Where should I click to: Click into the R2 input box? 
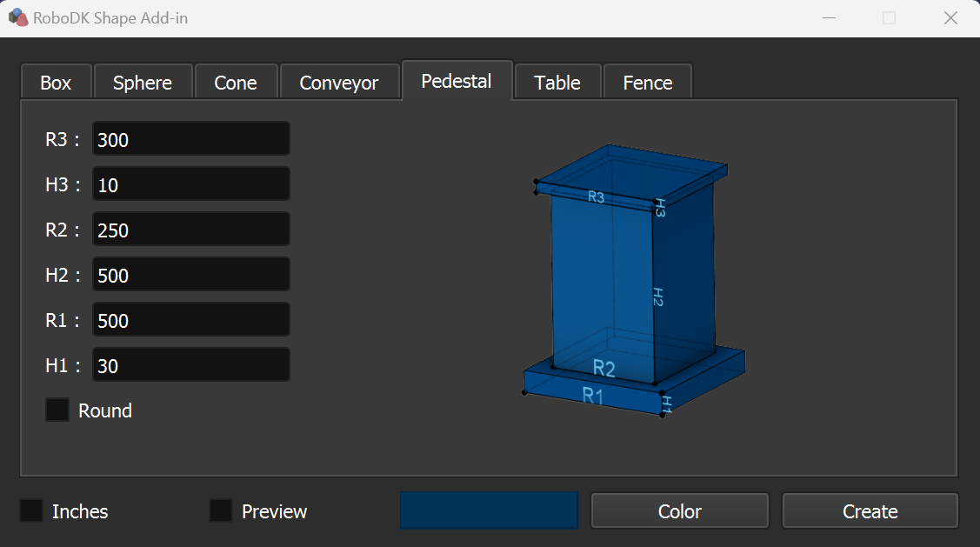[x=190, y=230]
